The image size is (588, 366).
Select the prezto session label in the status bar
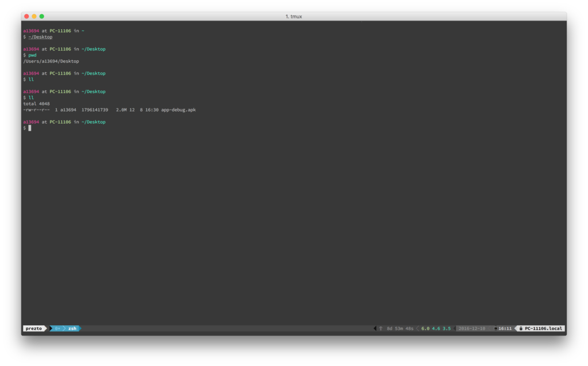pyautogui.click(x=34, y=329)
